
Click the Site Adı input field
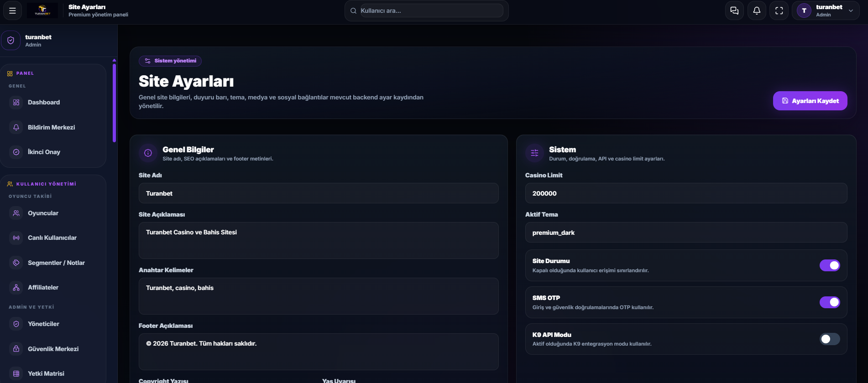coord(319,193)
